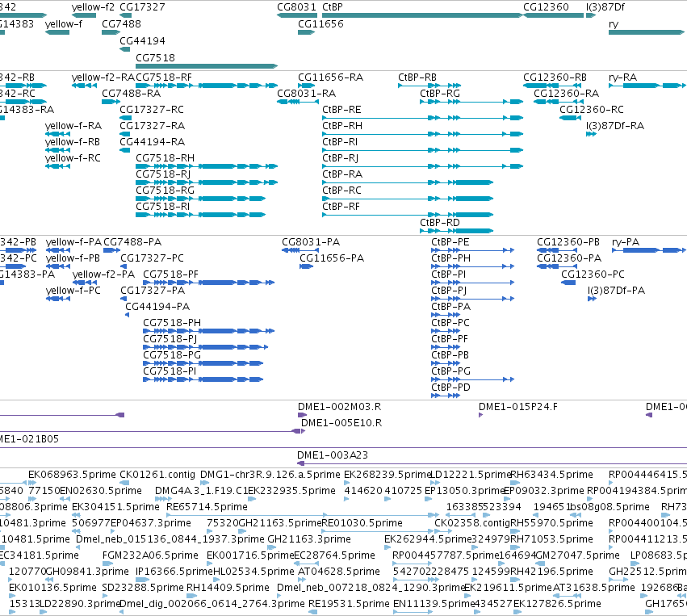Select the CG17327 gene feature
Image resolution: width=687 pixels, height=616 pixels.
pos(126,15)
